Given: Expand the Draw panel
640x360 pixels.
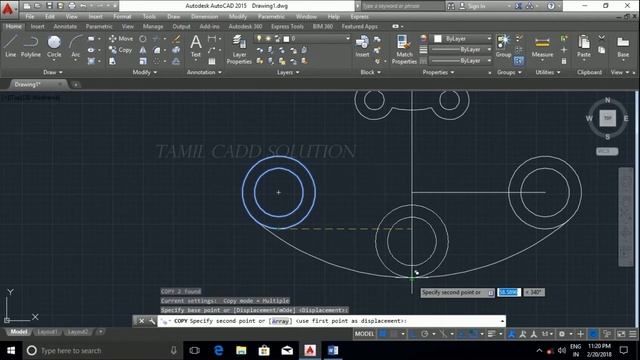Looking at the screenshot, I should (53, 72).
